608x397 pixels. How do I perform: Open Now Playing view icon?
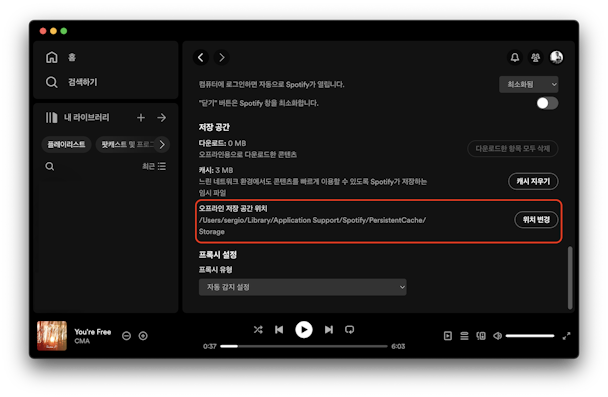click(x=448, y=336)
